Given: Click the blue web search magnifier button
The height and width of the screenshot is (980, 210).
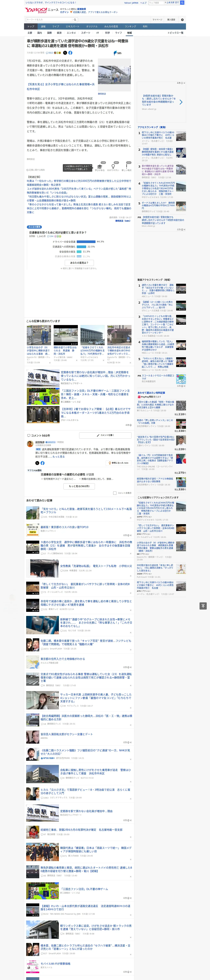Looking at the screenshot, I should 182,3.
